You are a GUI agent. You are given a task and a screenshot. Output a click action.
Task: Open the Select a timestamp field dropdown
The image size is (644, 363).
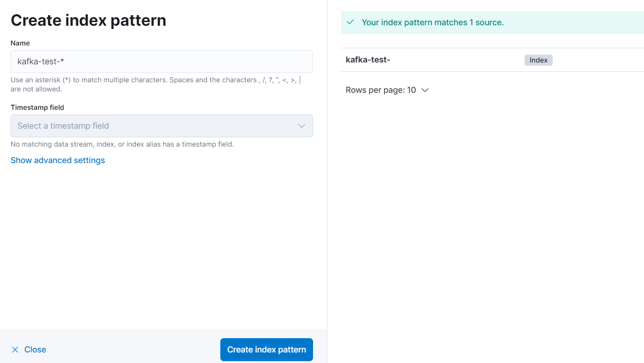pos(162,126)
